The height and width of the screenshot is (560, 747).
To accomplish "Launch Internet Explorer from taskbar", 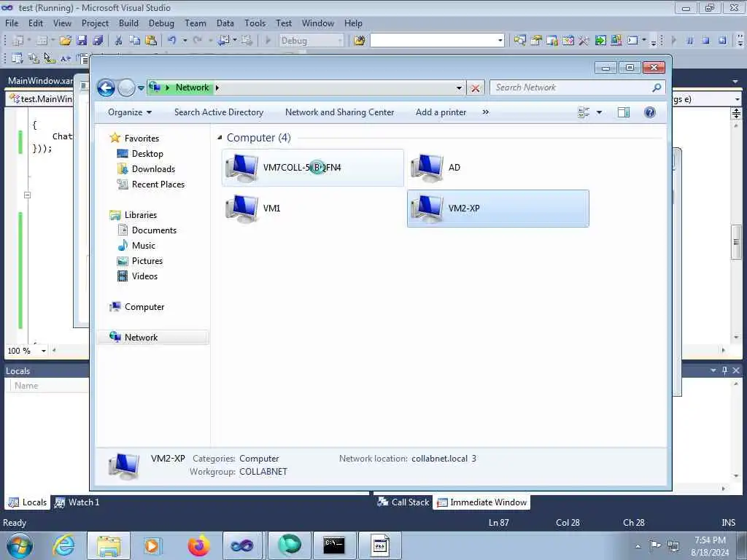I will (63, 545).
